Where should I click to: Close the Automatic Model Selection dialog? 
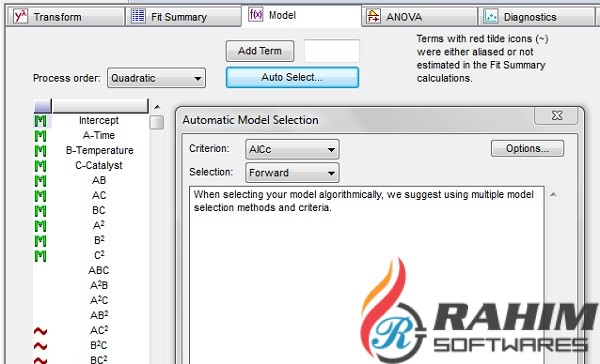(x=557, y=115)
